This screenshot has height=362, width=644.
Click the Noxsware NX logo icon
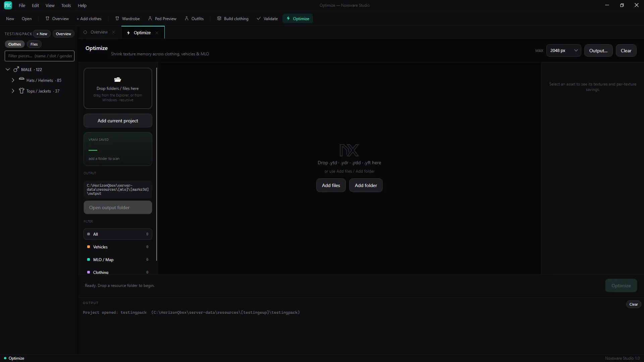point(8,5)
